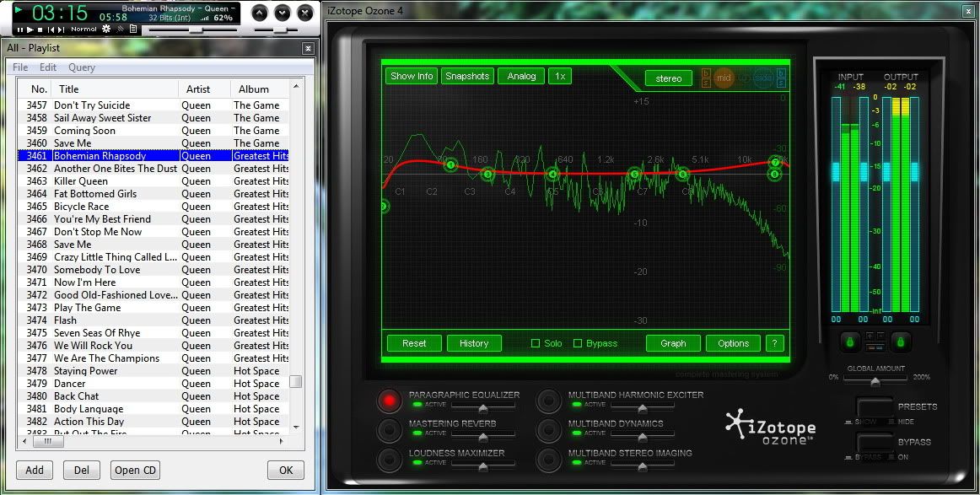Open the History list in Ozone
980x495 pixels.
(x=474, y=343)
